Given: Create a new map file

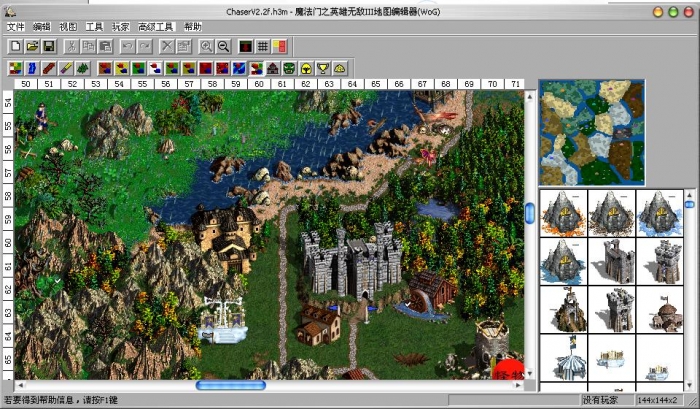Looking at the screenshot, I should click(16, 46).
